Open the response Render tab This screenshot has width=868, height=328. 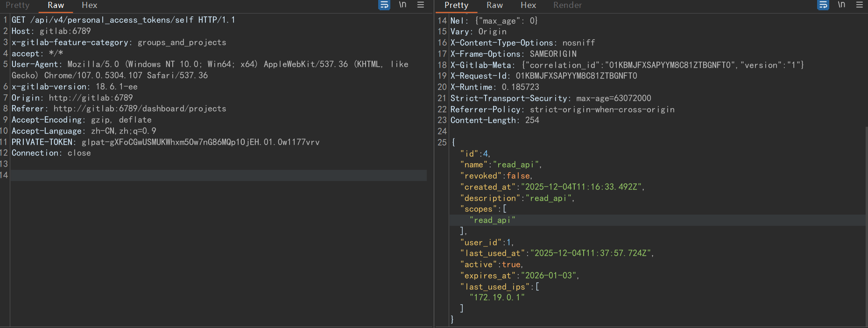(567, 5)
